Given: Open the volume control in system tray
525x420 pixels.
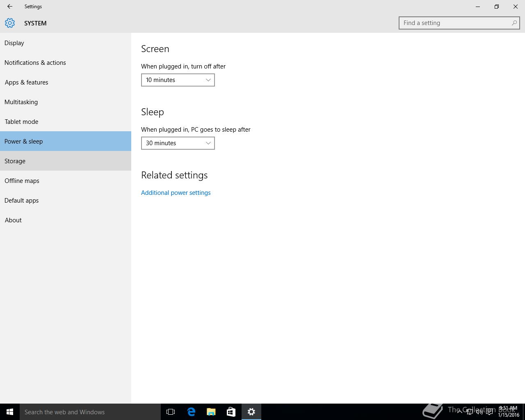Looking at the screenshot, I should pyautogui.click(x=479, y=412).
